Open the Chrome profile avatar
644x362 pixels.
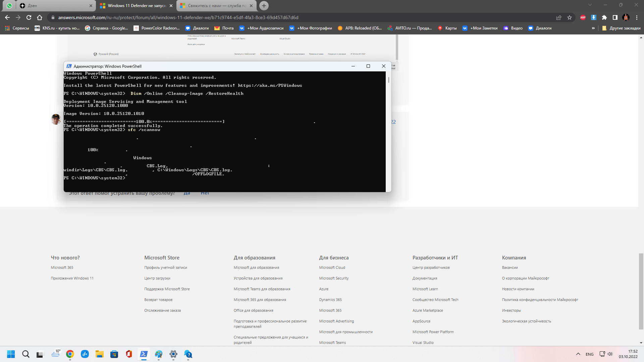pos(626,17)
